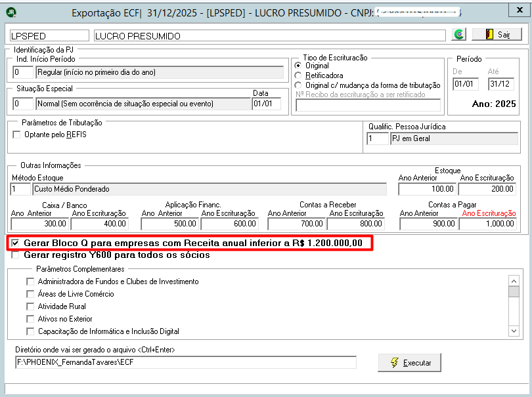This screenshot has height=397, width=532.
Task: Click the scroll up arrow in Parâmetros Complementares
Action: 514,281
